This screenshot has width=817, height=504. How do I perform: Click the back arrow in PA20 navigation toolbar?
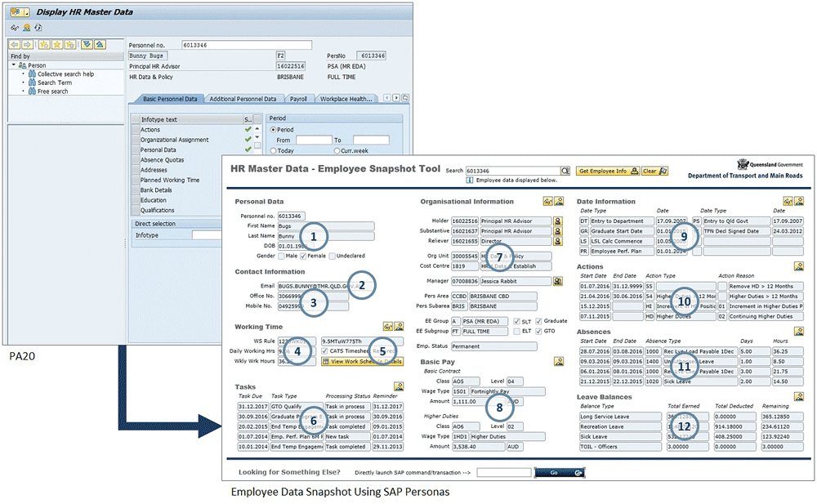tap(15, 45)
